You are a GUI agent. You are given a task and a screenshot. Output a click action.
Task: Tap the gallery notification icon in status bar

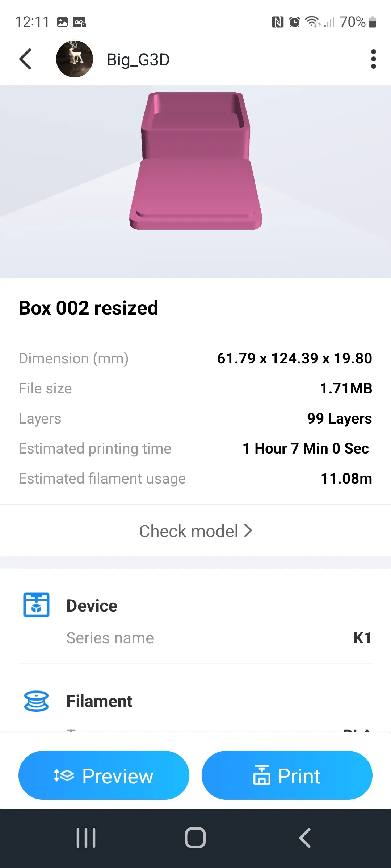(x=62, y=22)
